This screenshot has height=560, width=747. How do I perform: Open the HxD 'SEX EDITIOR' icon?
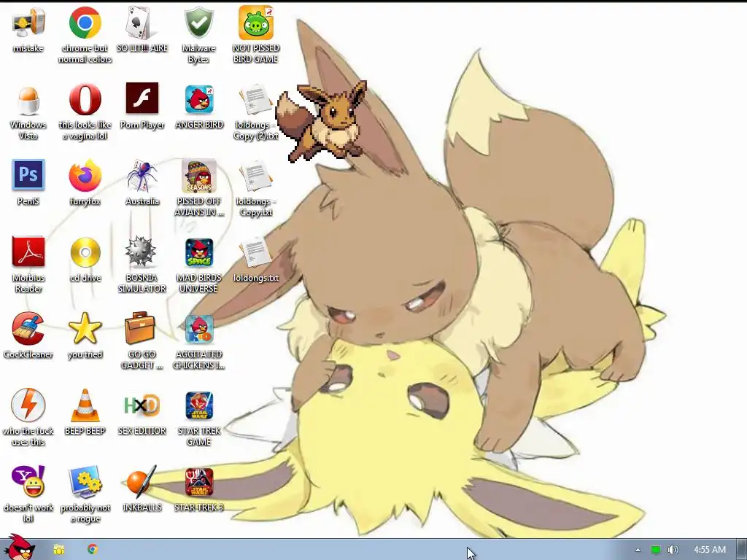(x=142, y=405)
